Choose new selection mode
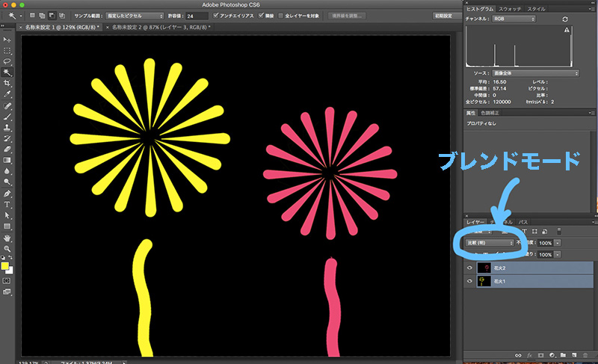The height and width of the screenshot is (364, 598). pyautogui.click(x=32, y=16)
